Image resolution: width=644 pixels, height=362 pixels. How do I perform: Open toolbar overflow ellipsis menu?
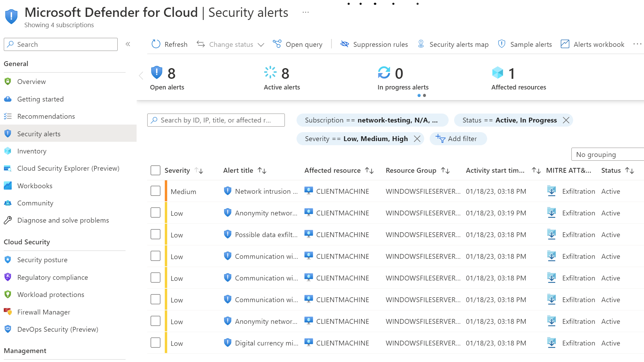coord(637,44)
